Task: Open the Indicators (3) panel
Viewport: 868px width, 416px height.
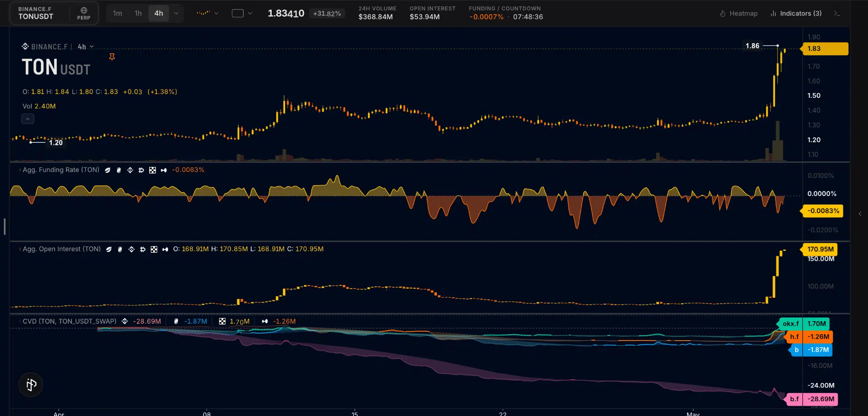Action: pyautogui.click(x=796, y=14)
